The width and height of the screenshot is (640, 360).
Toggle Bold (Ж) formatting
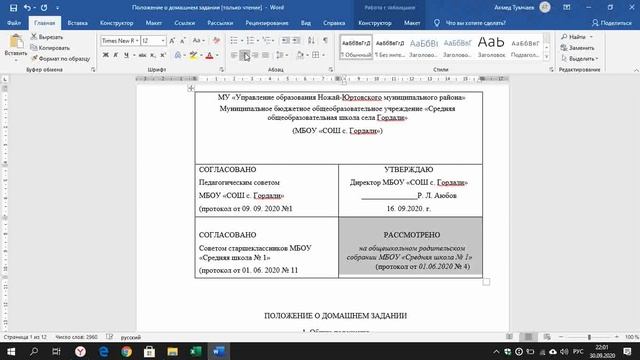[106, 55]
